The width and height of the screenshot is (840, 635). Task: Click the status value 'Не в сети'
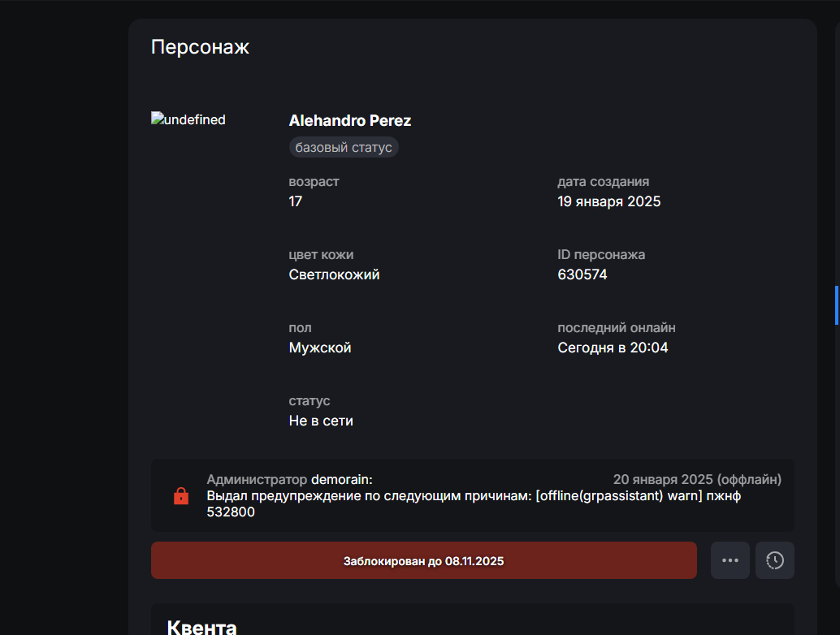tap(321, 421)
